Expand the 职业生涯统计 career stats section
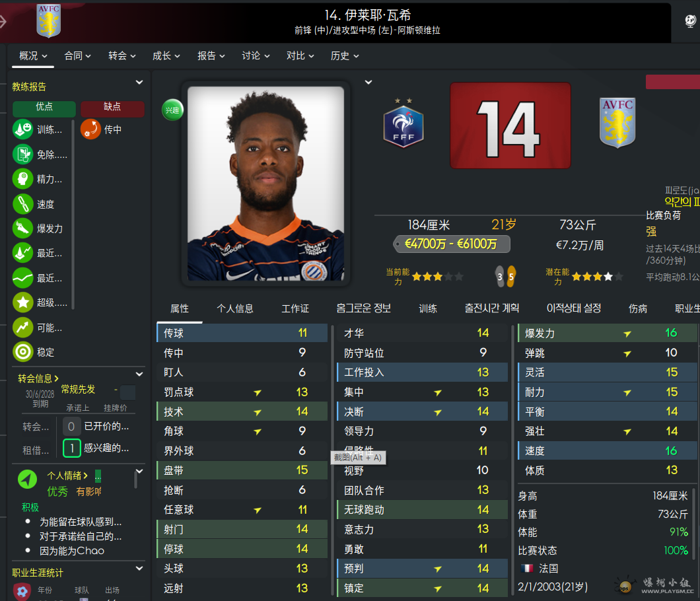 coord(139,569)
